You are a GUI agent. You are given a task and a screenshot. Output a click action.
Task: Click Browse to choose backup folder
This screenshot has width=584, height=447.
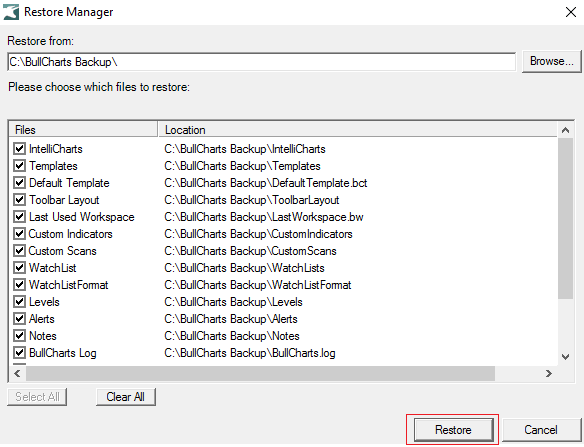pyautogui.click(x=552, y=61)
